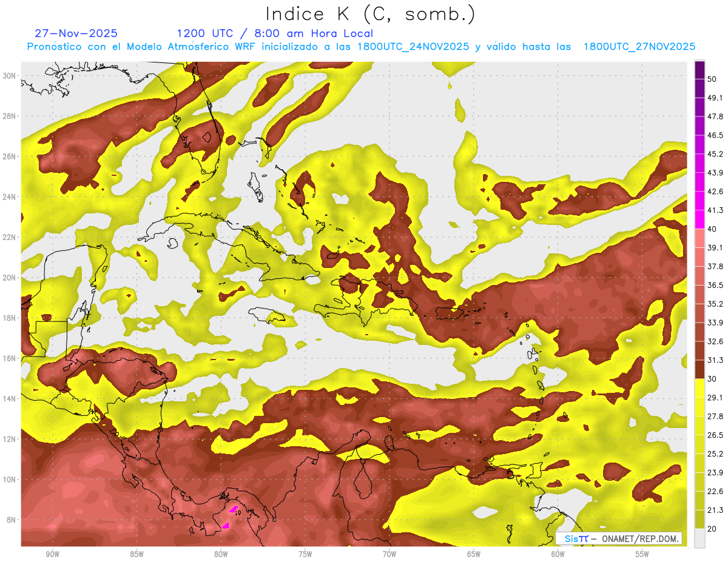This screenshot has width=728, height=562.
Task: Click the gray colorbar segment below 20
Action: click(699, 538)
